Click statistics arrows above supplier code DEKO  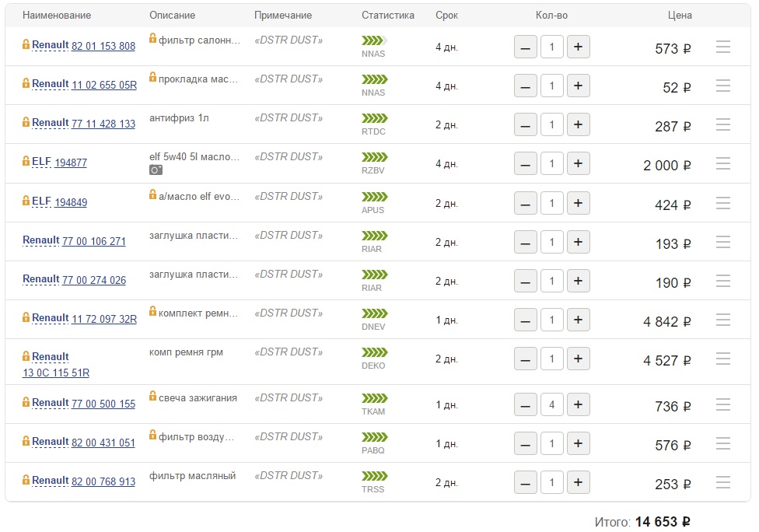click(x=375, y=352)
